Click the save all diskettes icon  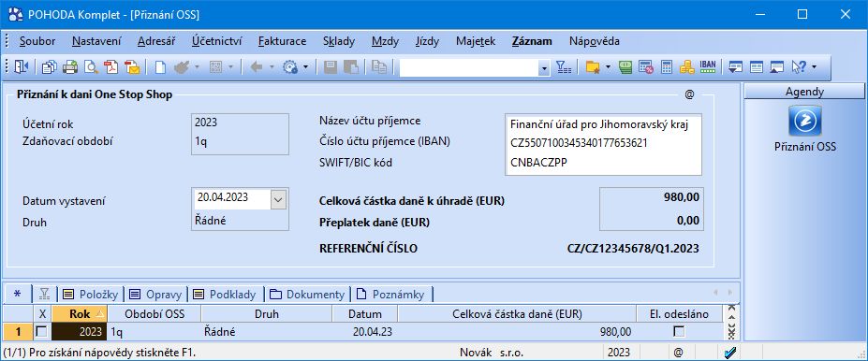click(x=351, y=67)
